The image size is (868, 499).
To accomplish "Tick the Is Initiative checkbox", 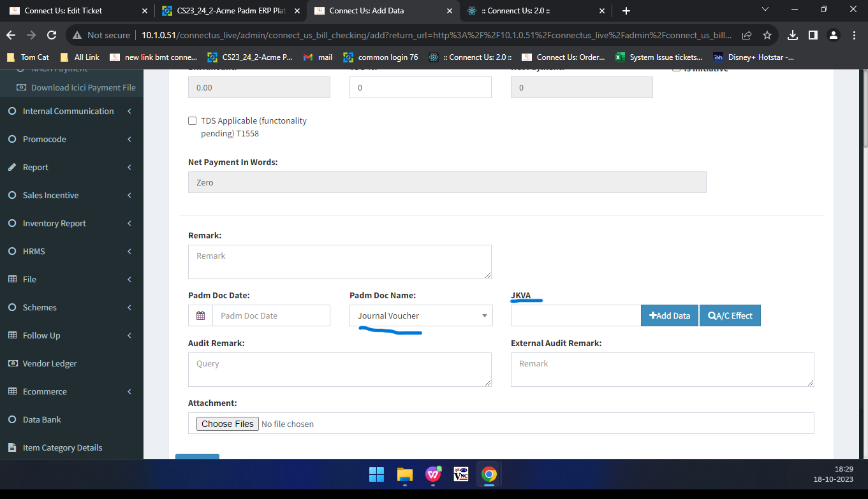I will (x=676, y=69).
